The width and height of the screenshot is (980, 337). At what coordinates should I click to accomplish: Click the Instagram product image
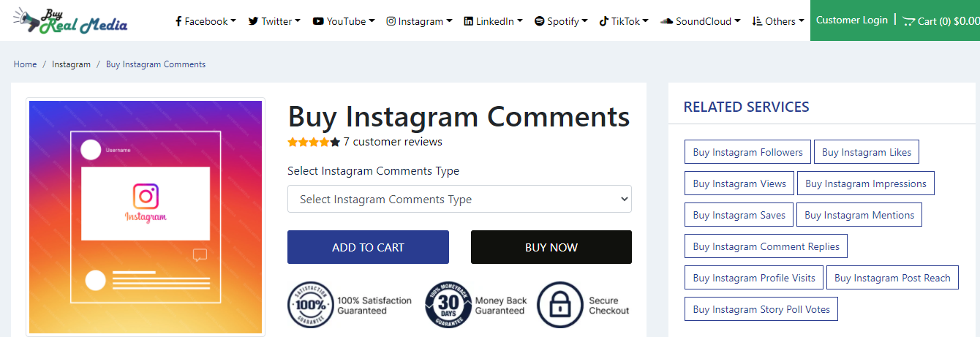coord(146,217)
